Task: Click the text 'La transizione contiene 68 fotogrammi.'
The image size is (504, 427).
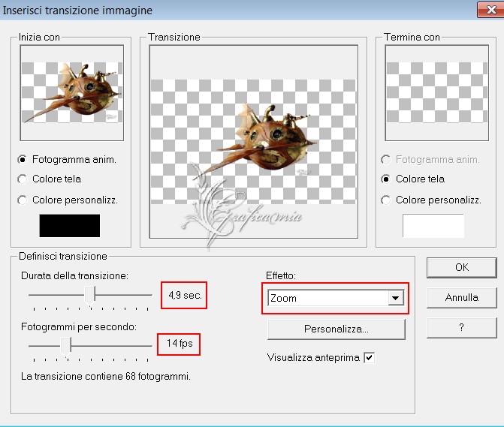Action: [106, 376]
